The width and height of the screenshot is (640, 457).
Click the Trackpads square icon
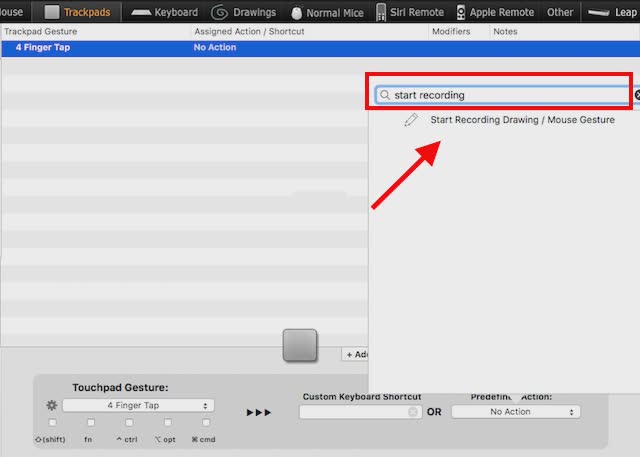[52, 12]
